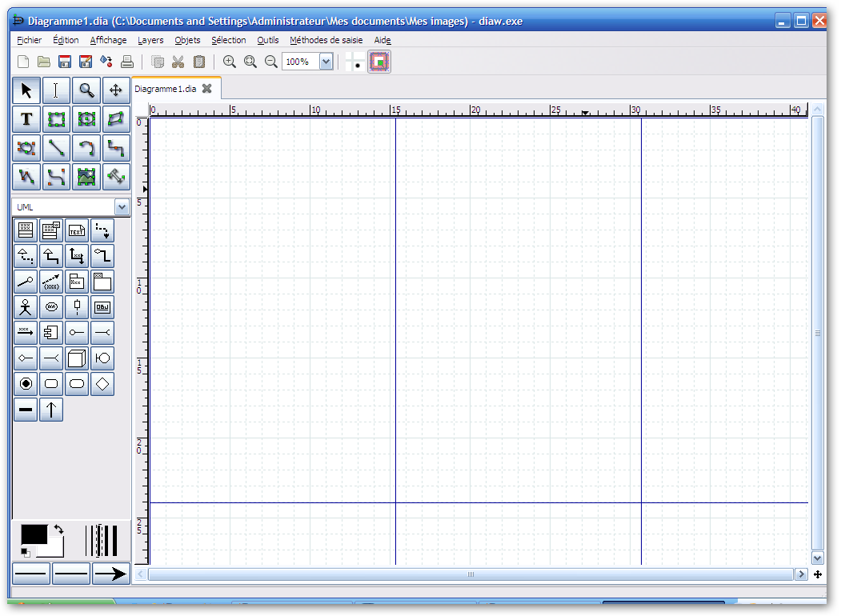Expand the Affichage menu
The width and height of the screenshot is (845, 616).
point(107,40)
